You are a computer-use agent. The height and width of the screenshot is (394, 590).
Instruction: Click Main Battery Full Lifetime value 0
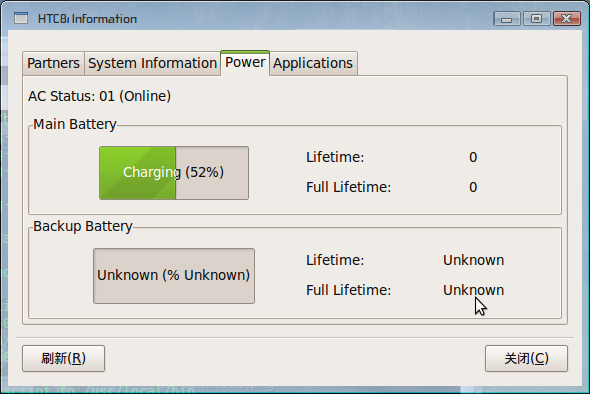click(x=473, y=187)
